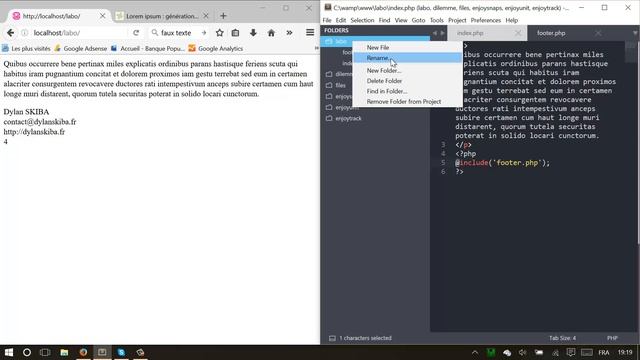
Task: Submit the search with the arrow button
Action: pyautogui.click(x=204, y=33)
